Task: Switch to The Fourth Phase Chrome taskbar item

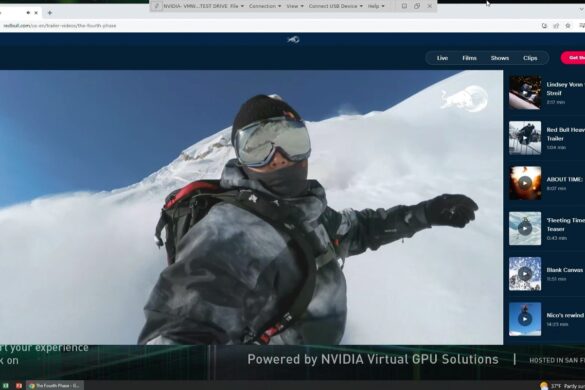Action: [55, 386]
